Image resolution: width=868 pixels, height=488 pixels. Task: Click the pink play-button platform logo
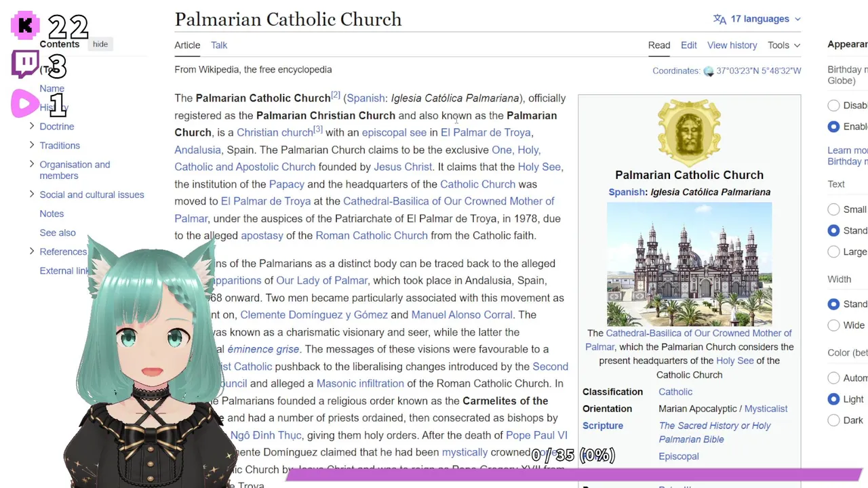coord(25,104)
